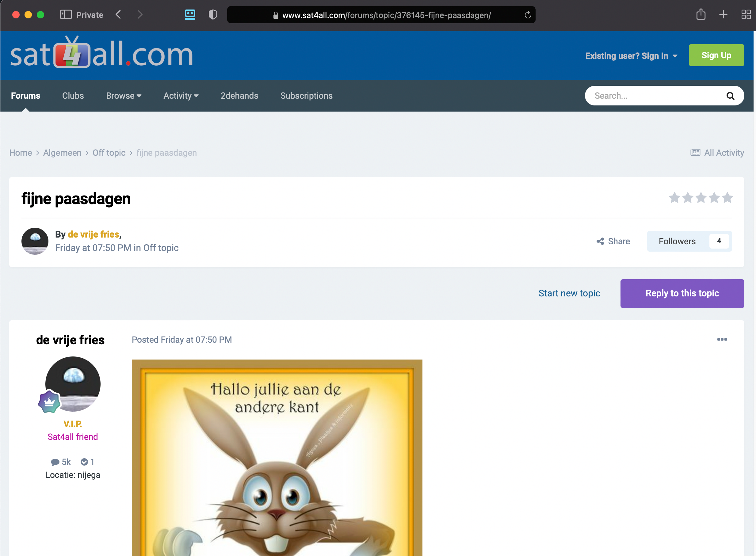
Task: Click the All Activity link
Action: click(x=717, y=153)
